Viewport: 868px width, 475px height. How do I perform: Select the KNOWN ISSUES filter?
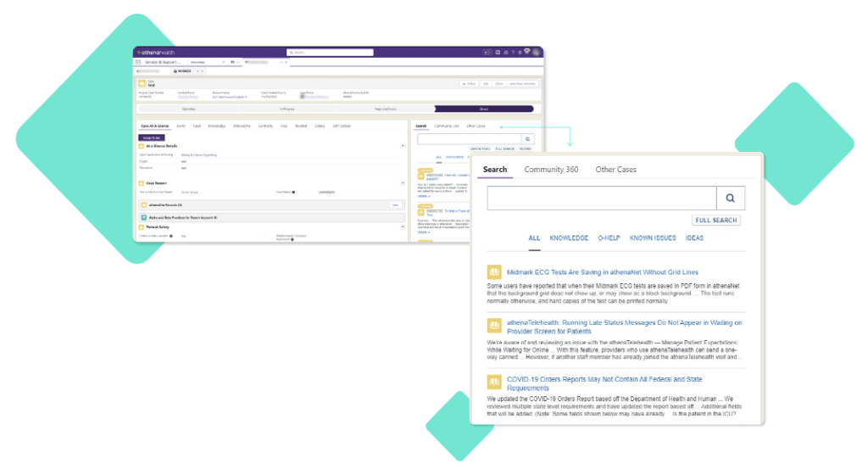(653, 238)
